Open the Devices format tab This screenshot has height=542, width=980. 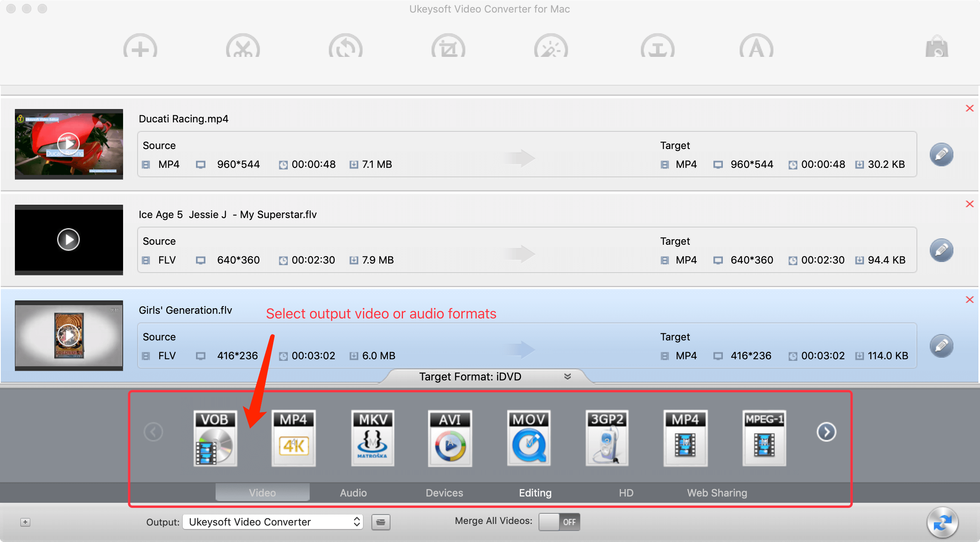coord(444,493)
